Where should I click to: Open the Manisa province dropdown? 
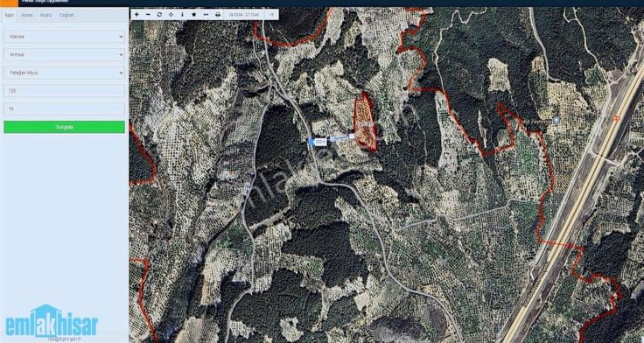[64, 37]
